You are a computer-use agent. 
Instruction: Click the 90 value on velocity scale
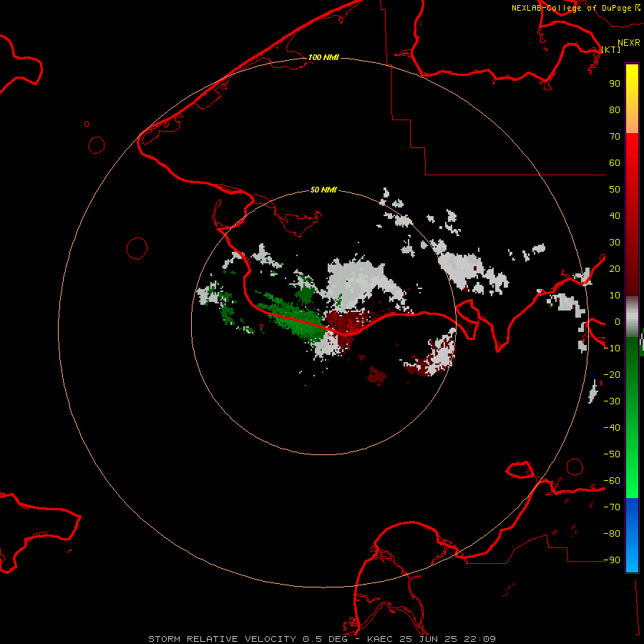[615, 84]
